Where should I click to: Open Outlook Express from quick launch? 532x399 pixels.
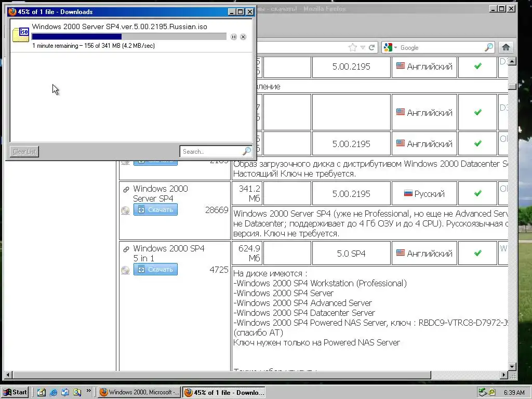click(x=65, y=392)
